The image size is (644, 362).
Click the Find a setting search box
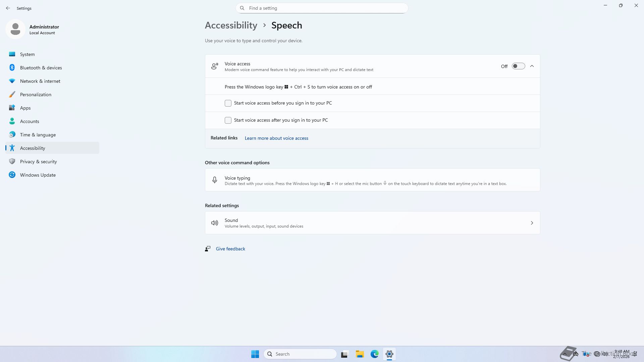322,8
